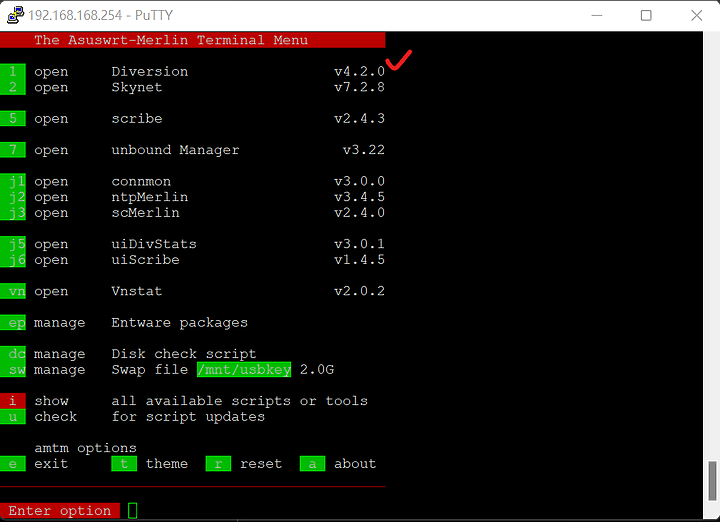This screenshot has width=720, height=522.
Task: Click 'for script updates' text
Action: coord(188,417)
